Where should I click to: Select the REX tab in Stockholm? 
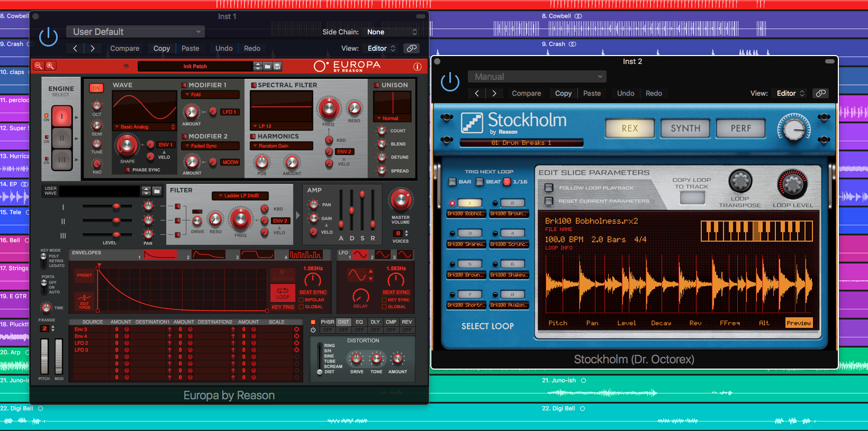coord(630,129)
